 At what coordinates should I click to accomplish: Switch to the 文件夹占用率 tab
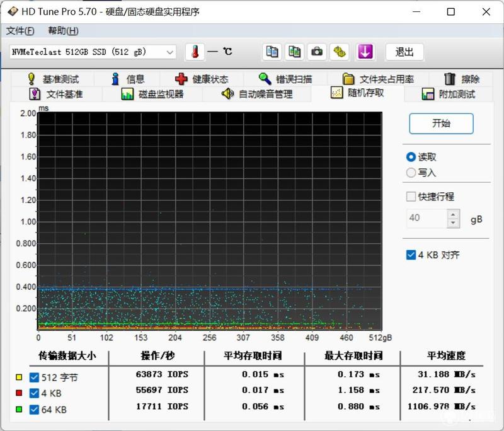pos(378,79)
